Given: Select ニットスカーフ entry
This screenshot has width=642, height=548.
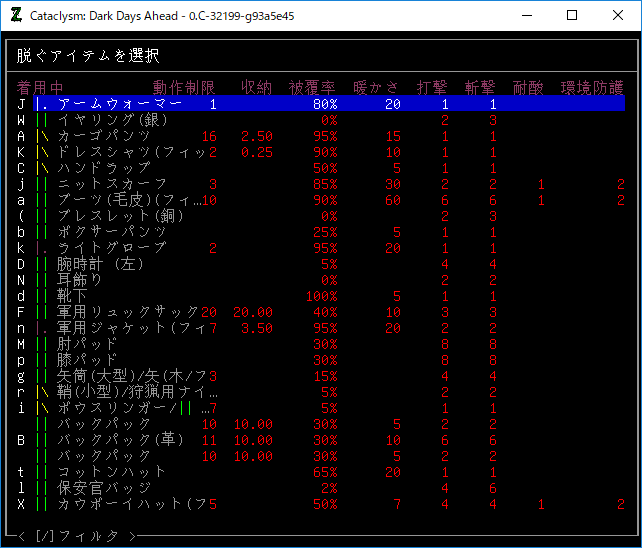Looking at the screenshot, I should pos(112,184).
